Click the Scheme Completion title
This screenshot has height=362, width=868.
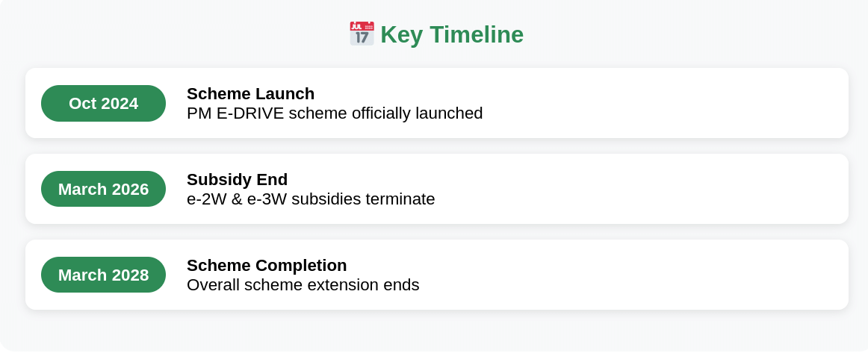pyautogui.click(x=267, y=265)
